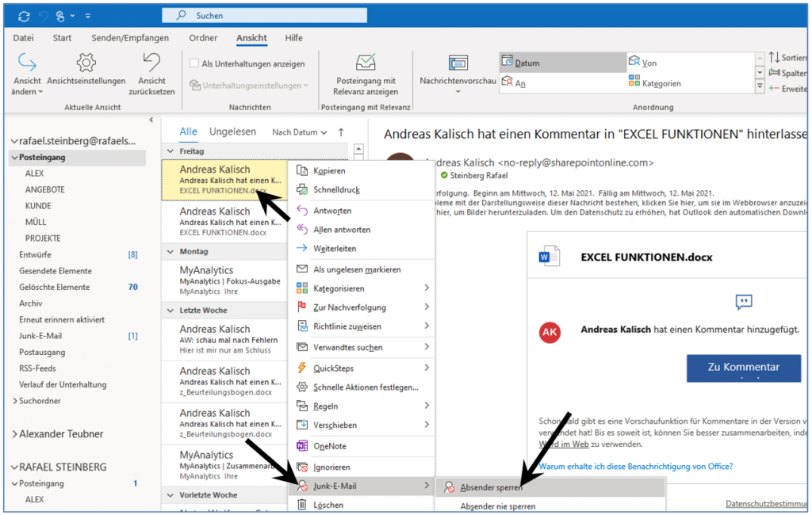Open the Verschieben submenu
The width and height of the screenshot is (812, 515).
(362, 425)
